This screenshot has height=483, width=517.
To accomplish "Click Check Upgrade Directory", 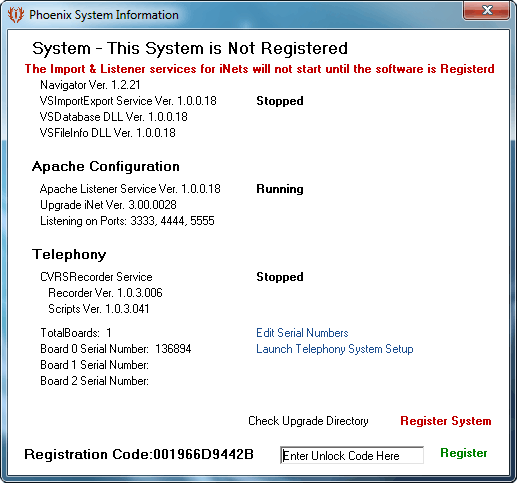I will pos(308,421).
